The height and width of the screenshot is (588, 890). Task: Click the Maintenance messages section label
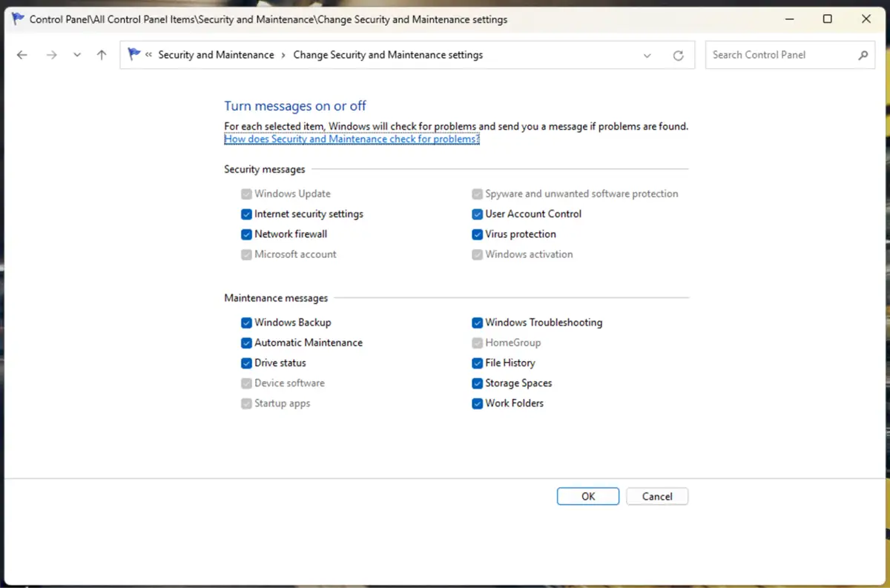[276, 298]
